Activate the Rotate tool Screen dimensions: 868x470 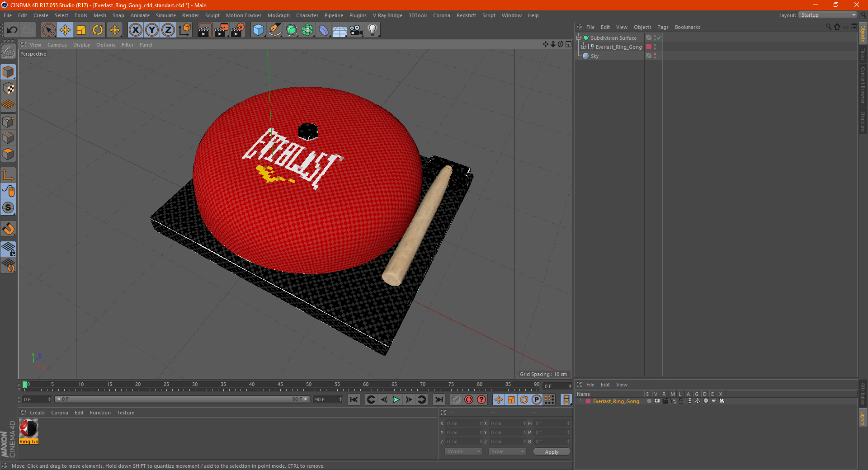(98, 30)
